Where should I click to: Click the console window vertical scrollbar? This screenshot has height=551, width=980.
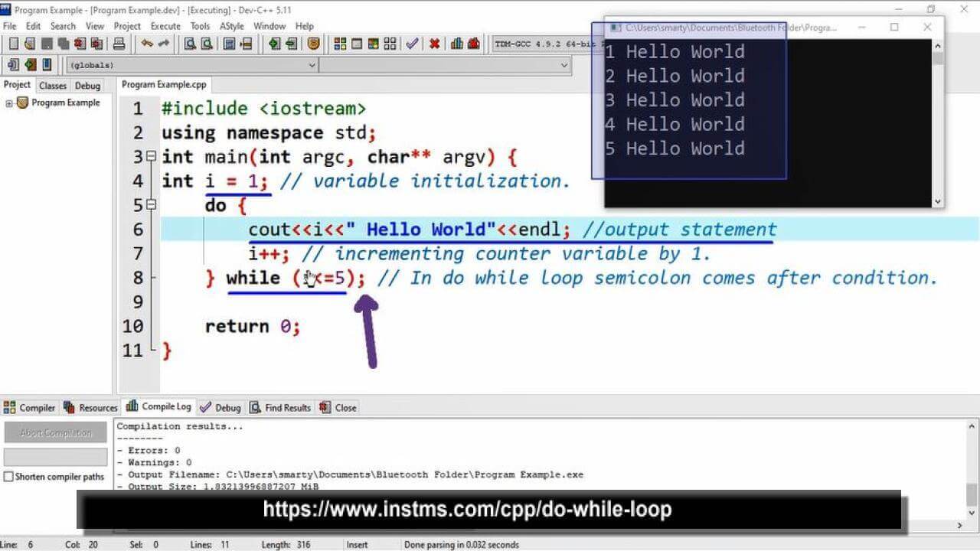(938, 122)
